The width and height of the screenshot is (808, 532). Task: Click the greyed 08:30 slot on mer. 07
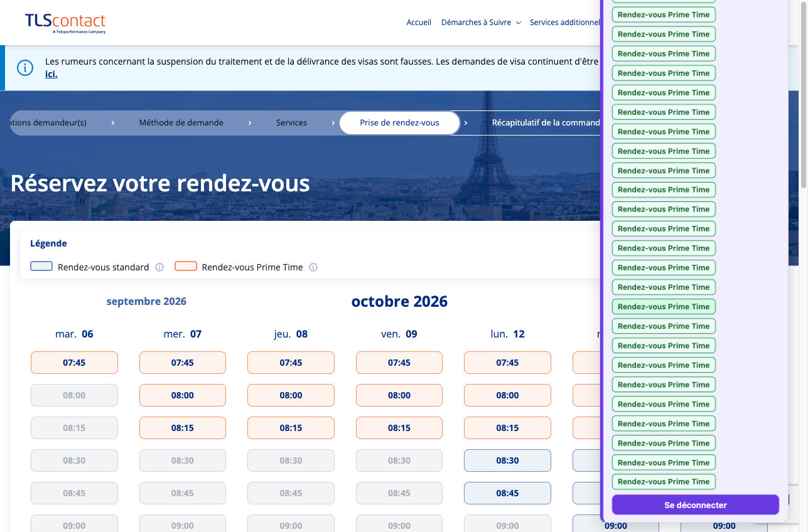[182, 460]
